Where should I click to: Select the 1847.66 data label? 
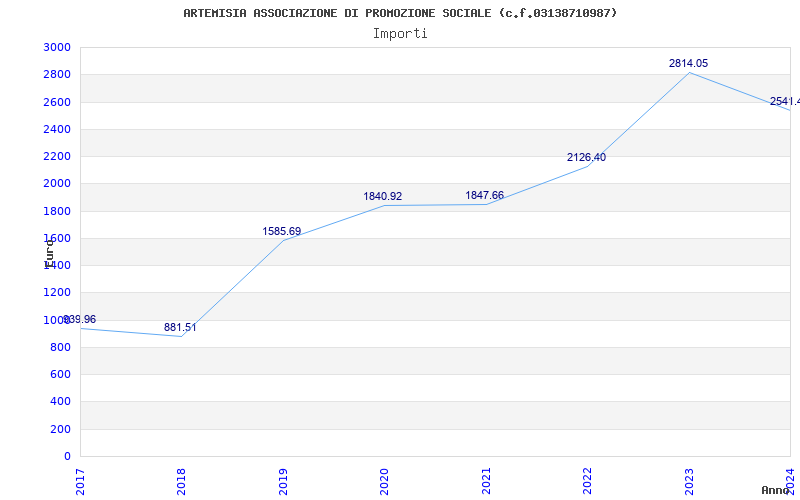484,195
